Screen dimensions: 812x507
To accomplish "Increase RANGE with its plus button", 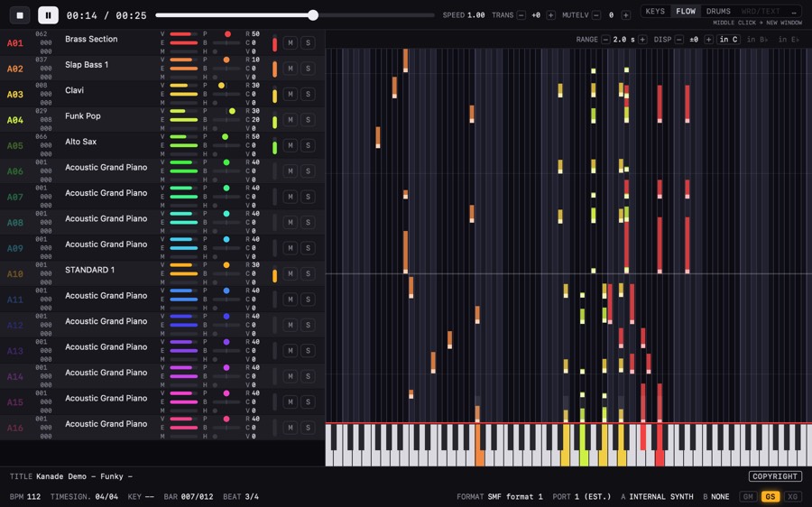I will click(642, 40).
